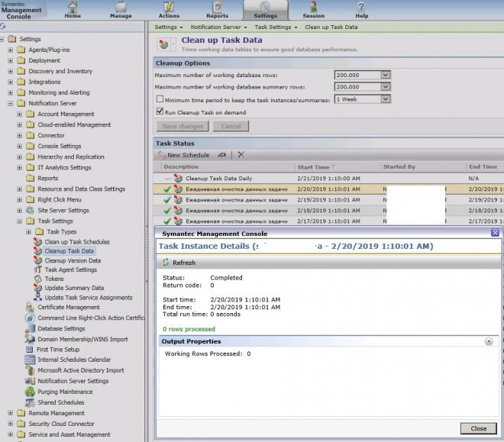Viewport: 504px width, 442px height.
Task: Click the Save changes button
Action: [x=183, y=126]
